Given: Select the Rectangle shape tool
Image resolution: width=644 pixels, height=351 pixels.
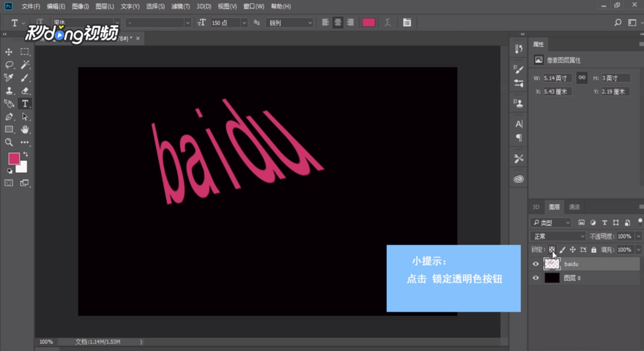Looking at the screenshot, I should point(9,129).
